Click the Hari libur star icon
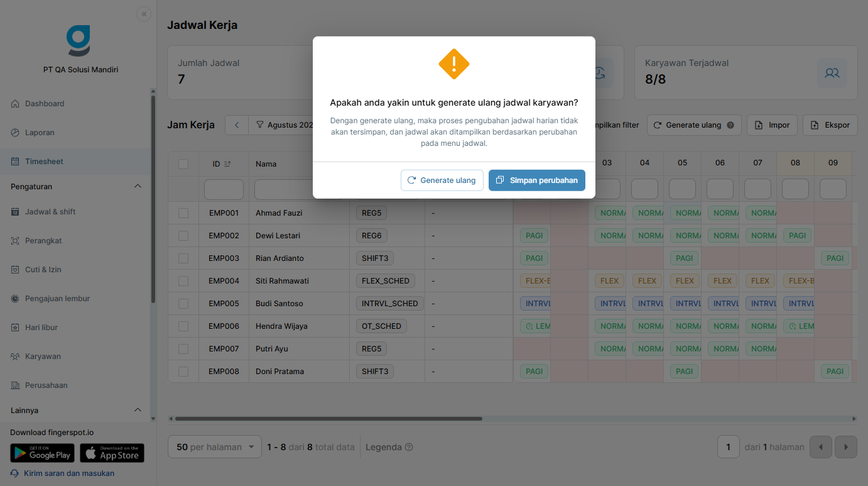The height and width of the screenshot is (486, 868). 16,328
